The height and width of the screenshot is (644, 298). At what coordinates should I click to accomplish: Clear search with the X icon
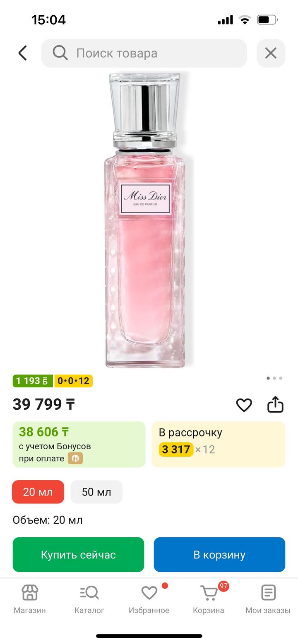click(271, 53)
